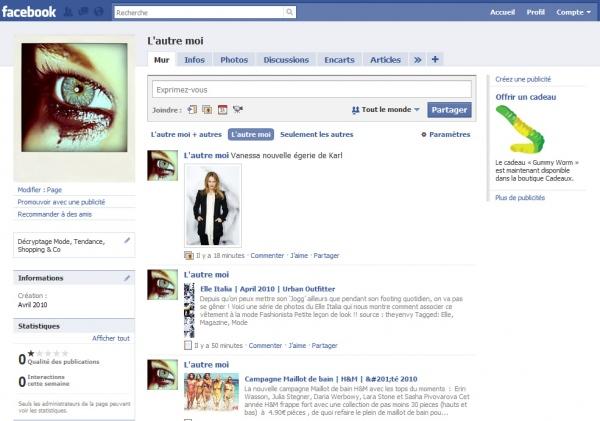
Task: Click 'L'autre moi' name on Vanessa post
Action: tap(206, 155)
